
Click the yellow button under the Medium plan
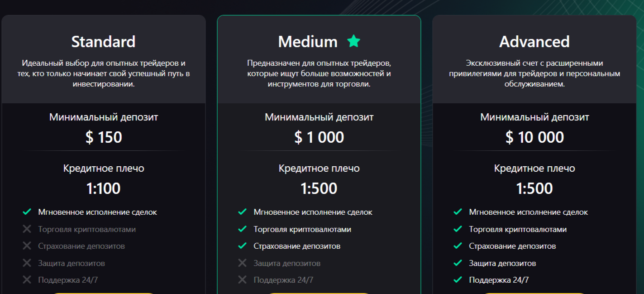pos(319,293)
